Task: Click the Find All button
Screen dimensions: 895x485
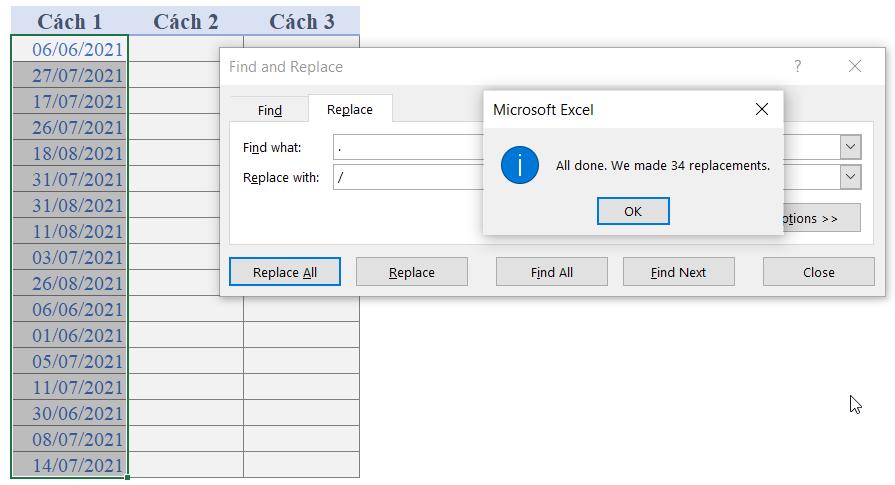Action: click(x=551, y=272)
